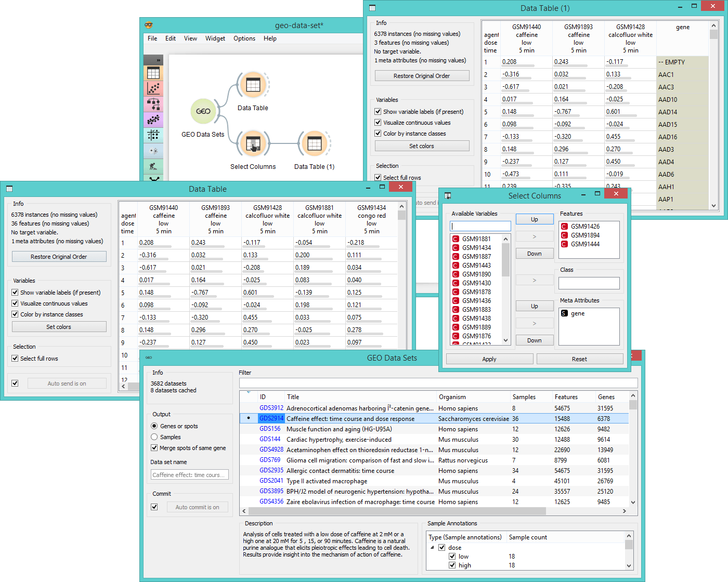Click Apply in the Select Columns dialog
The height and width of the screenshot is (582, 728).
point(489,359)
